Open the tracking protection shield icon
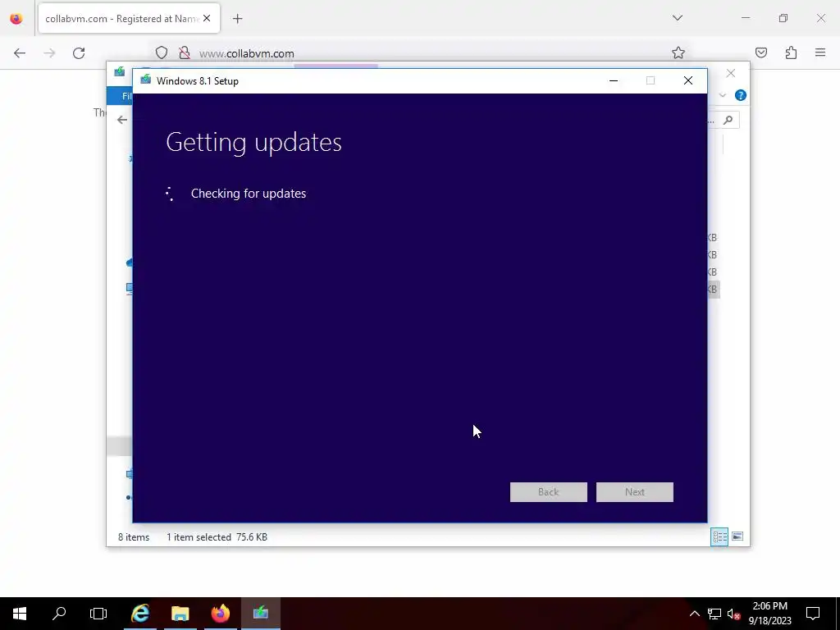 (162, 52)
